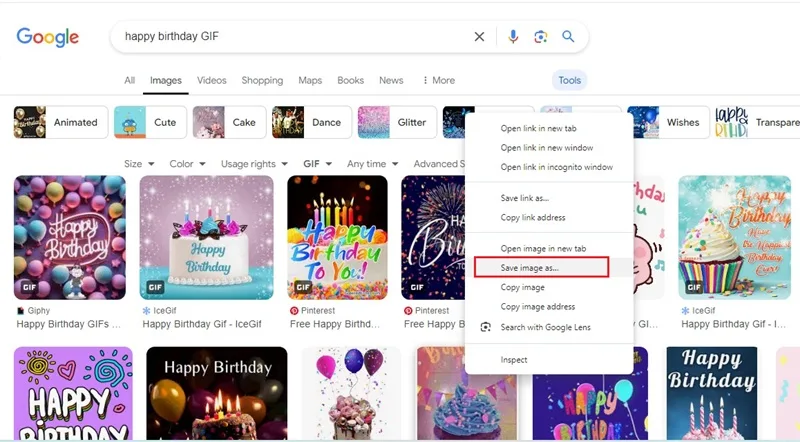Open the Happy Birthday Gif - IceGif link
The image size is (800, 442).
click(202, 324)
